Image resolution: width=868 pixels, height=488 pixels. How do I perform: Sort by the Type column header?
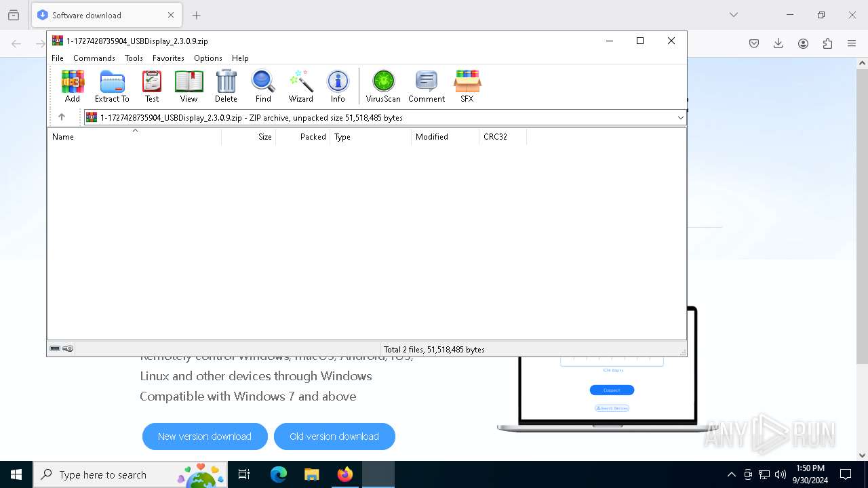tap(371, 137)
